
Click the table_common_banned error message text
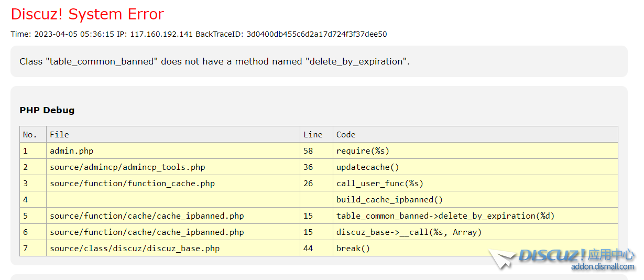[x=214, y=61]
